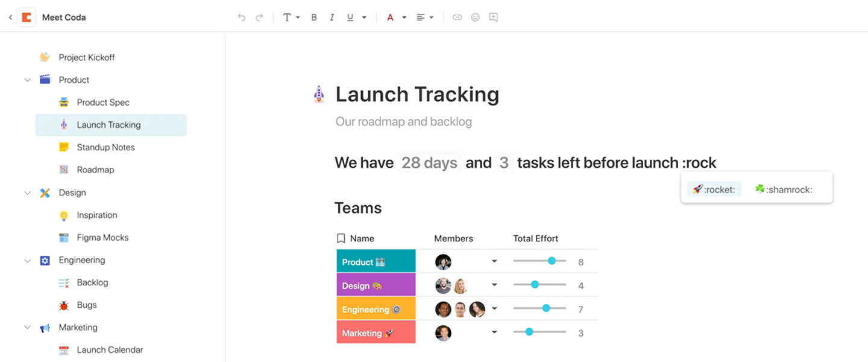Click the redo arrow in toolbar
This screenshot has height=362, width=868.
(x=259, y=17)
